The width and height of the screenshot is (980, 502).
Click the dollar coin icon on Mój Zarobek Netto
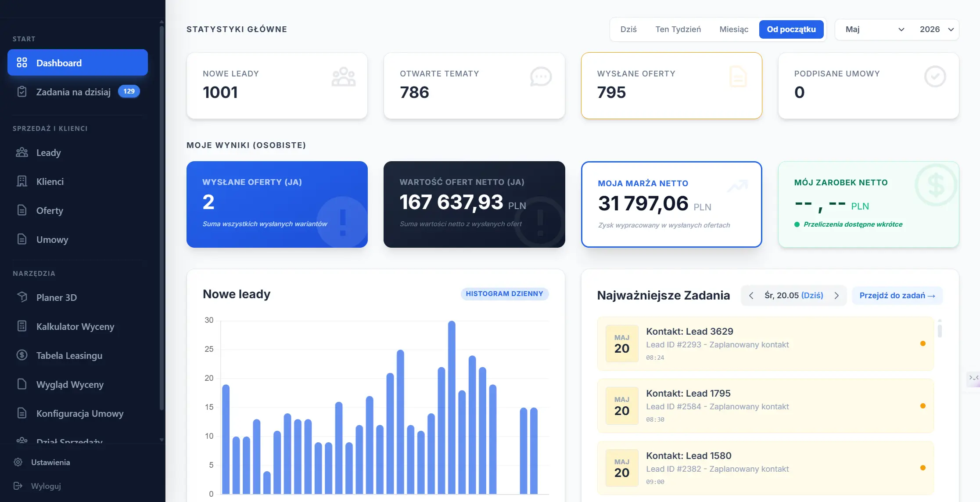point(936,185)
